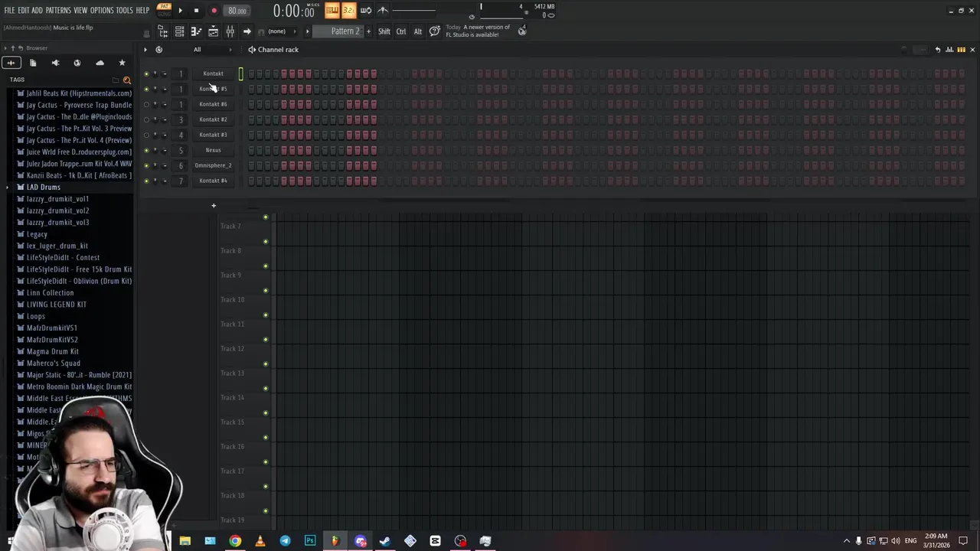Unmute the Kontakt #3 channel
Image resolution: width=980 pixels, height=551 pixels.
pyautogui.click(x=146, y=135)
